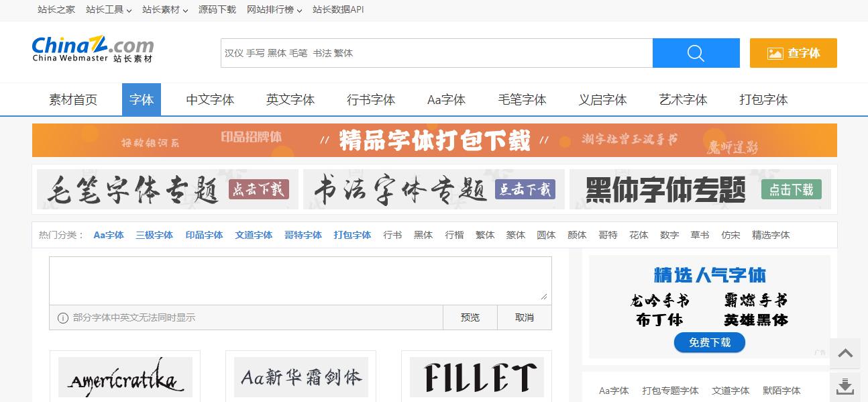Click the font search input field

pos(436,52)
